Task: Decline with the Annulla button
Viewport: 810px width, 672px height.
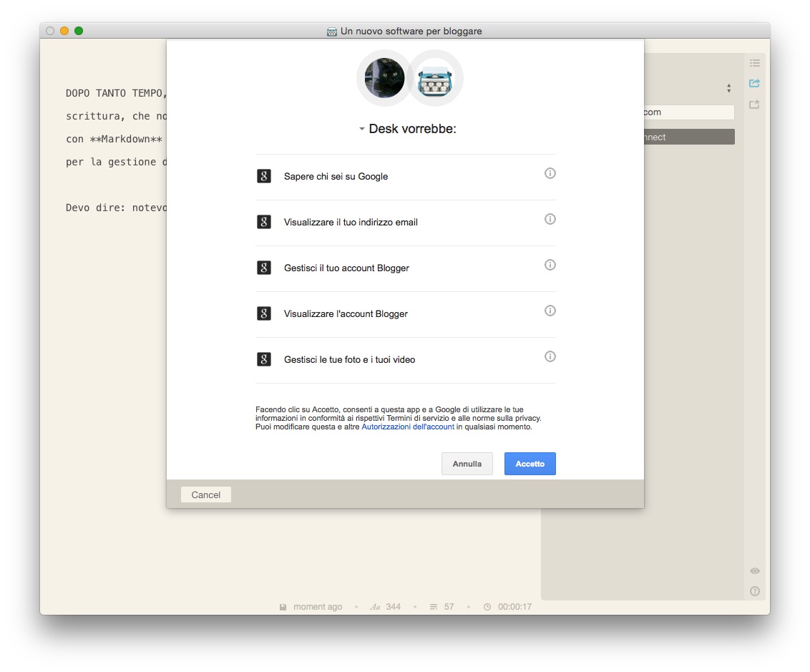Action: pyautogui.click(x=467, y=464)
